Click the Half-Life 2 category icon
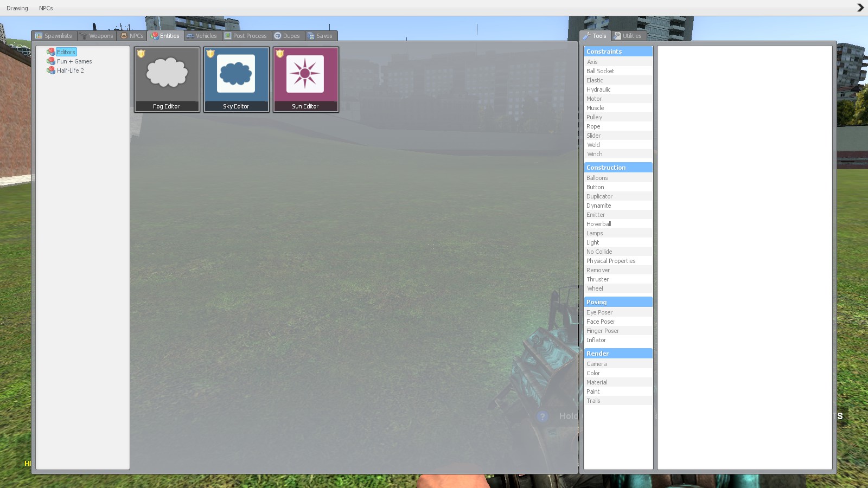The image size is (868, 488). point(51,70)
